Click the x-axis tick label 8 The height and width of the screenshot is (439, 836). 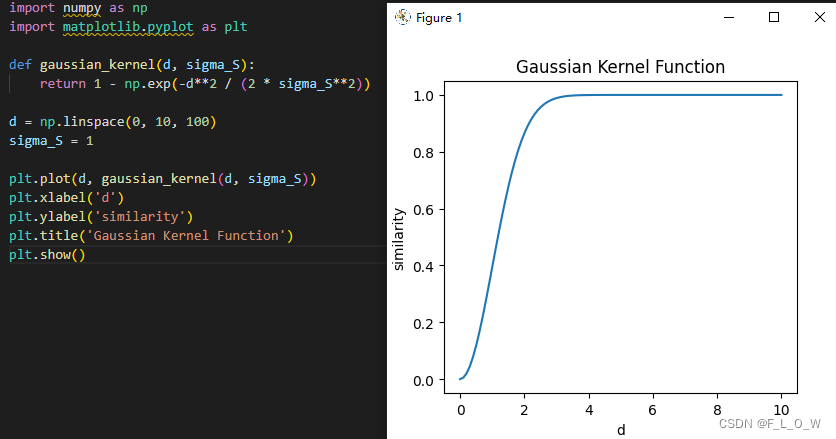click(717, 410)
